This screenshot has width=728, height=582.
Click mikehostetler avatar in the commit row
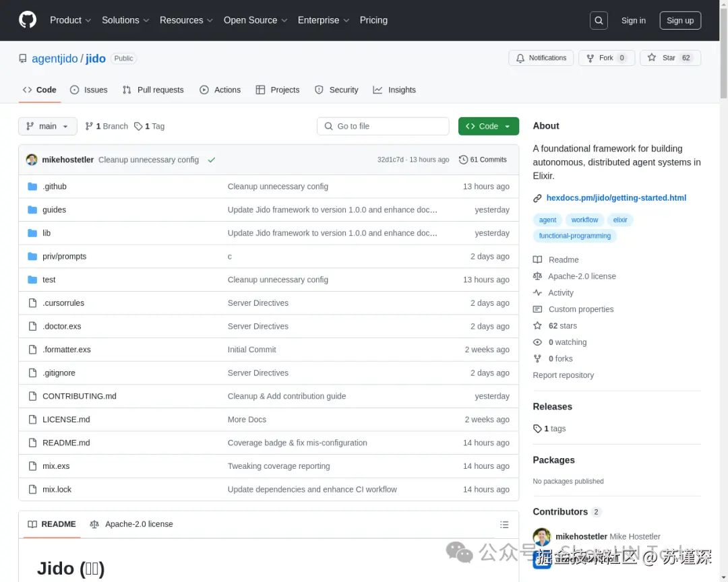coord(32,160)
